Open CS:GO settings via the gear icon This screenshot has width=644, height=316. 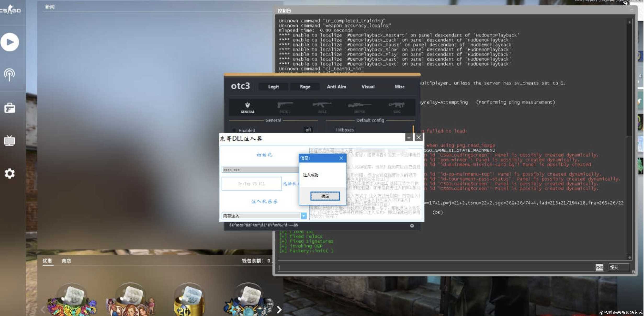pos(10,173)
